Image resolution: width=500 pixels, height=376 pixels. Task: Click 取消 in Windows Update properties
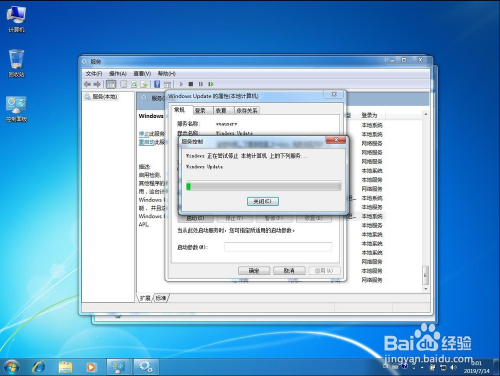(x=289, y=271)
